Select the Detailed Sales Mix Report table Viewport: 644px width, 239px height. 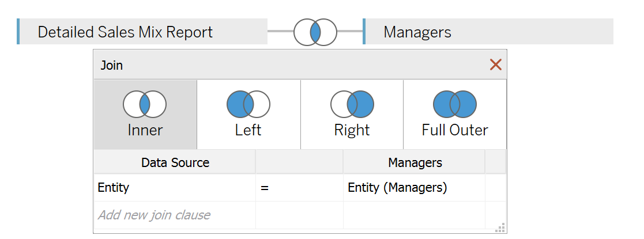click(142, 32)
